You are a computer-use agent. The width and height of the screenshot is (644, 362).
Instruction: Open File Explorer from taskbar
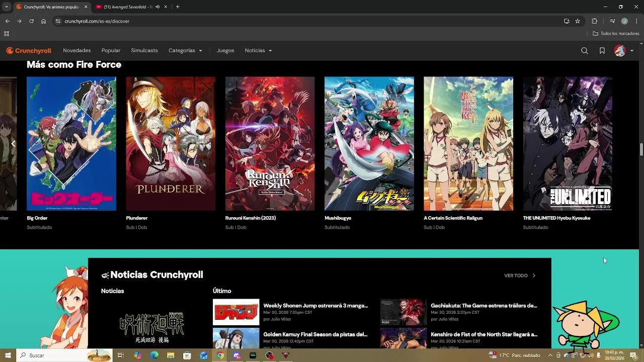point(171,355)
